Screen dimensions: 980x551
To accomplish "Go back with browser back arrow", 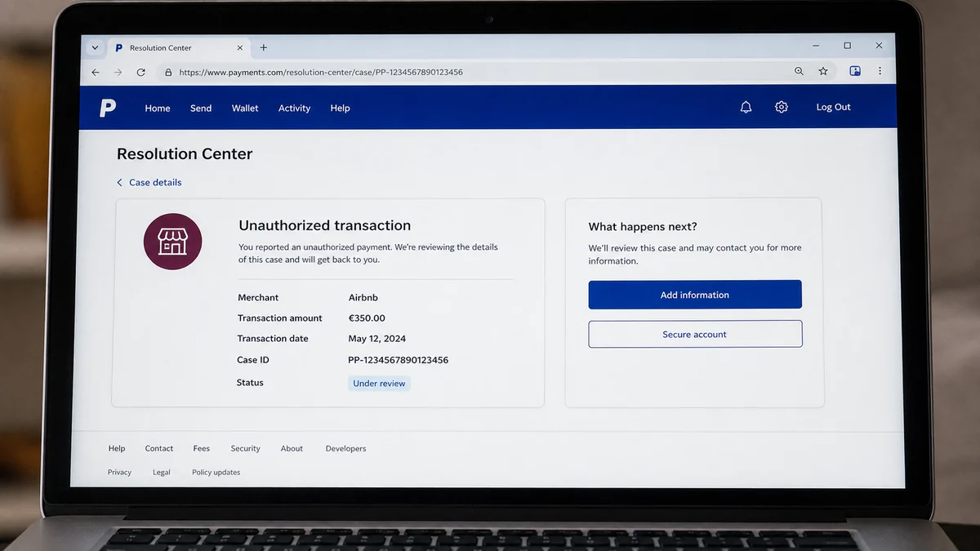I will 96,72.
